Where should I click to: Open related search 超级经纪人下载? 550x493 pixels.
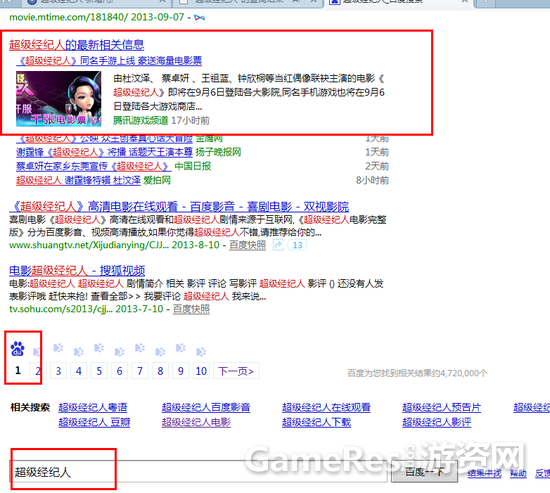(x=316, y=422)
